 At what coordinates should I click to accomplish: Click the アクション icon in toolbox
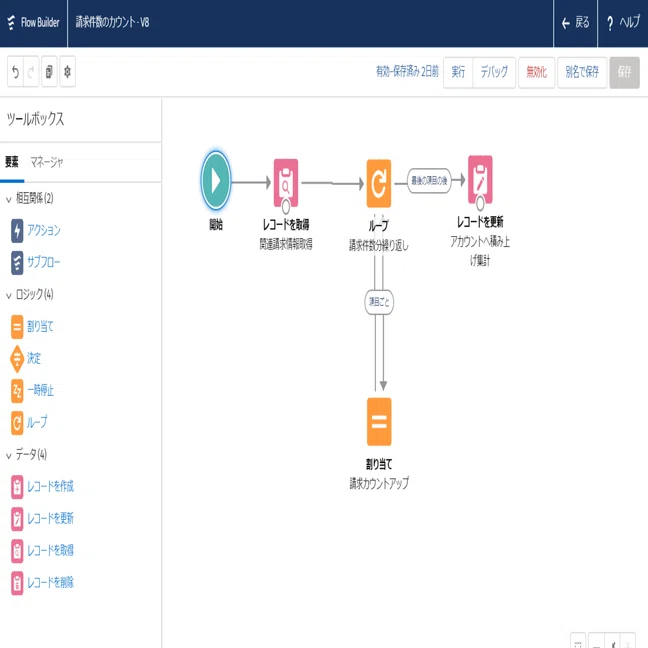tap(17, 231)
